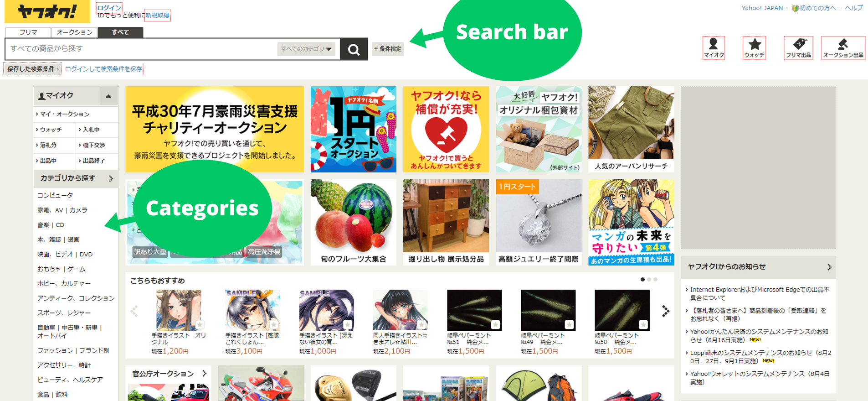
Task: Click the ヤフオク! logo
Action: click(47, 11)
